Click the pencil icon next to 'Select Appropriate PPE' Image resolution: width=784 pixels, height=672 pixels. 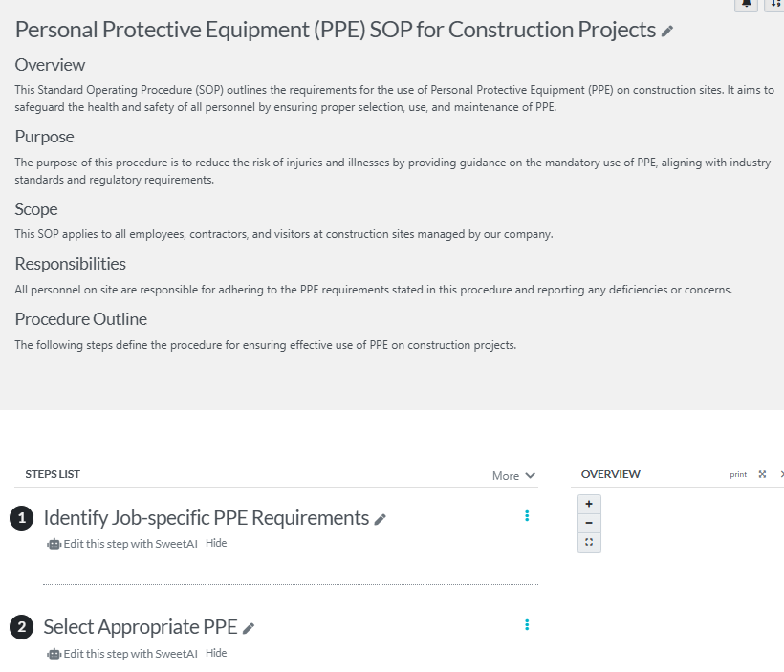tap(249, 629)
